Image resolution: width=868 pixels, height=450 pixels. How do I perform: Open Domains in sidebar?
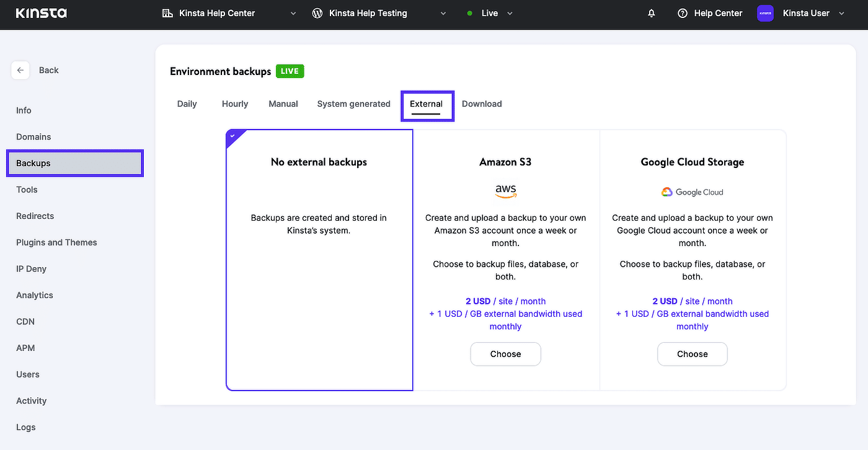pyautogui.click(x=33, y=136)
